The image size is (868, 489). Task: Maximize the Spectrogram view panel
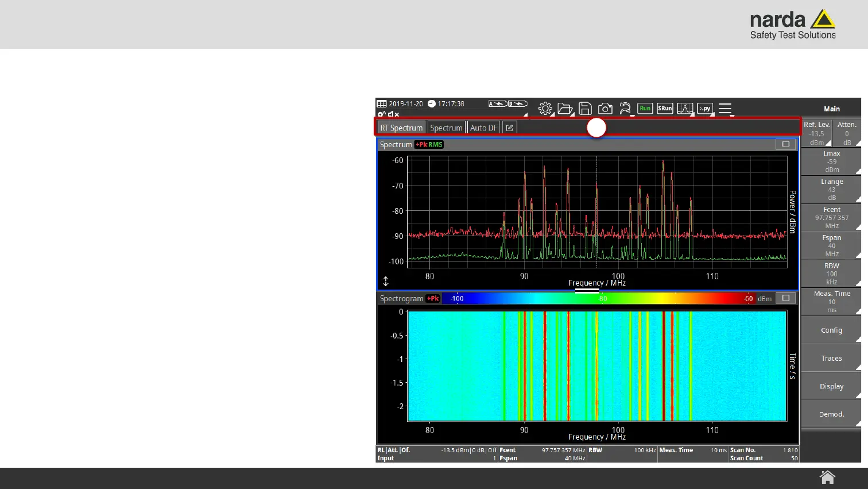tap(786, 298)
